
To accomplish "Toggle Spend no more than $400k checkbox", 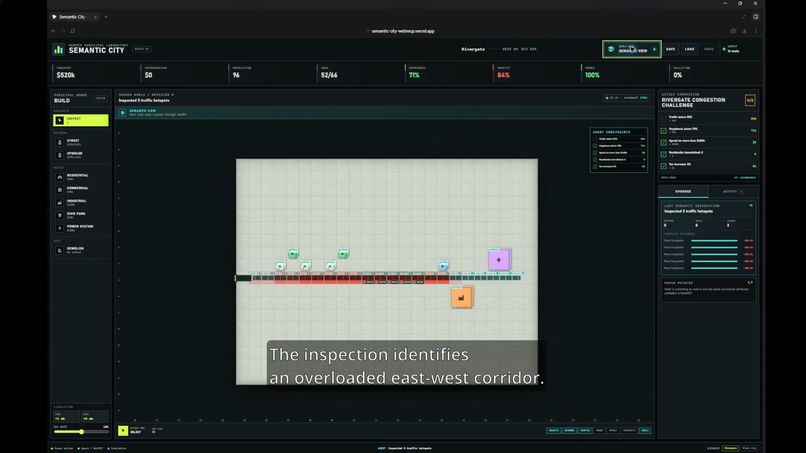I will click(664, 142).
